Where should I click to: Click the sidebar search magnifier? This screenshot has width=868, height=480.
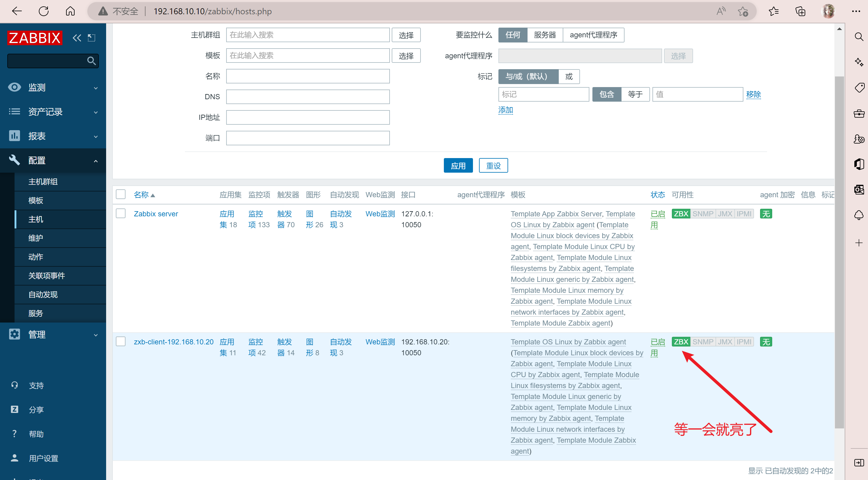coord(91,61)
